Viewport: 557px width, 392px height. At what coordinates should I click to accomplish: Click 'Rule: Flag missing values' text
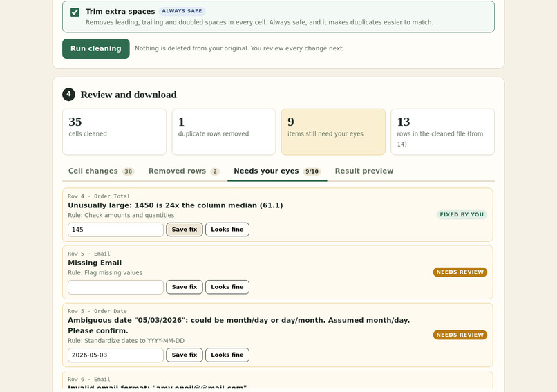[105, 273]
